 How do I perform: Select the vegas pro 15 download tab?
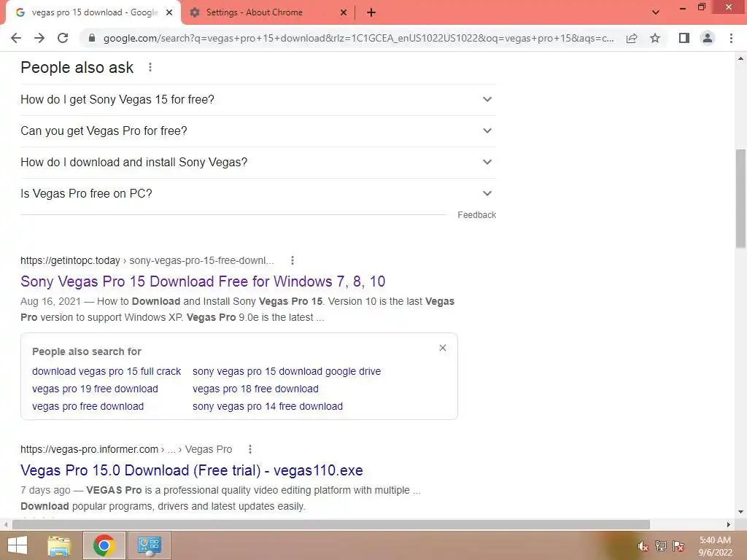(93, 13)
